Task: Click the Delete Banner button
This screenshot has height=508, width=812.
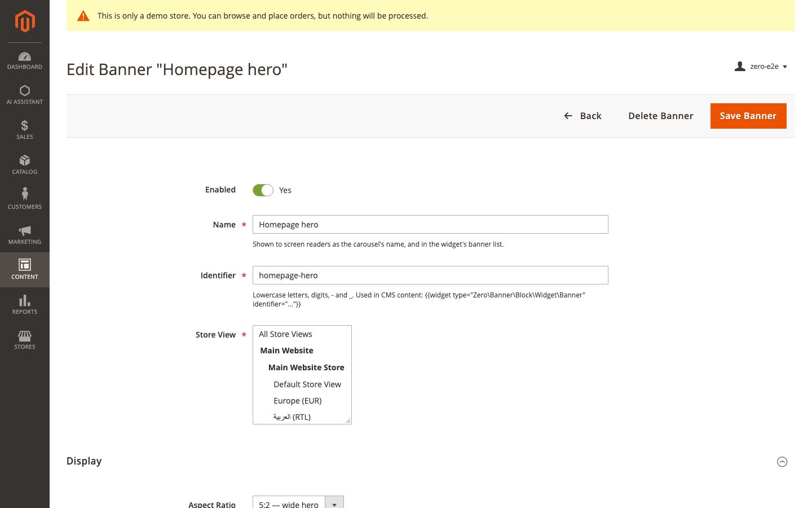Action: tap(661, 116)
